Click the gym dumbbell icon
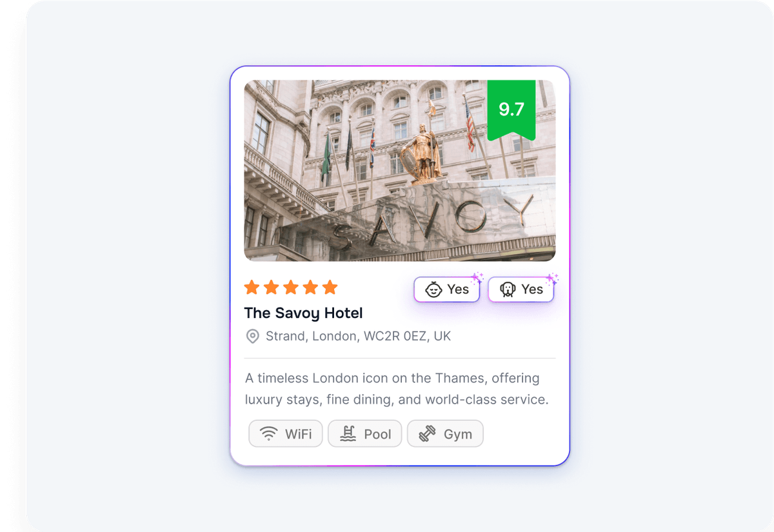The image size is (774, 532). pos(428,434)
